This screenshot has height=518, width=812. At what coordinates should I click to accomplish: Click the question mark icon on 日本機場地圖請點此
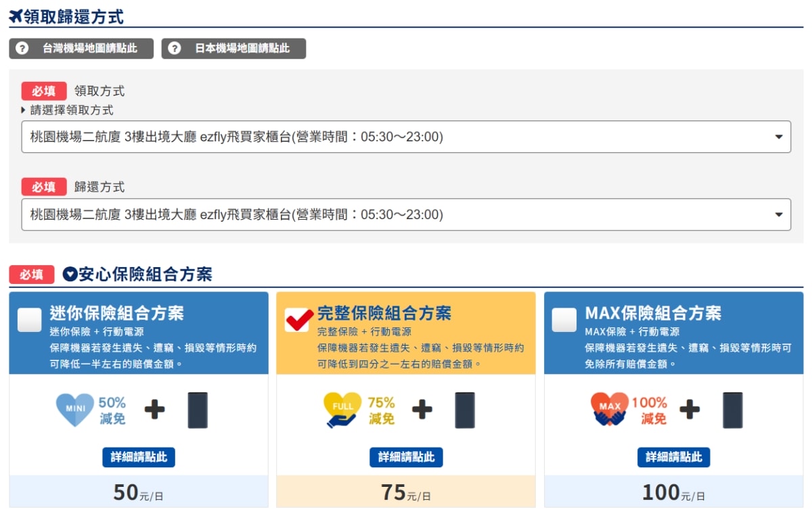coord(175,49)
